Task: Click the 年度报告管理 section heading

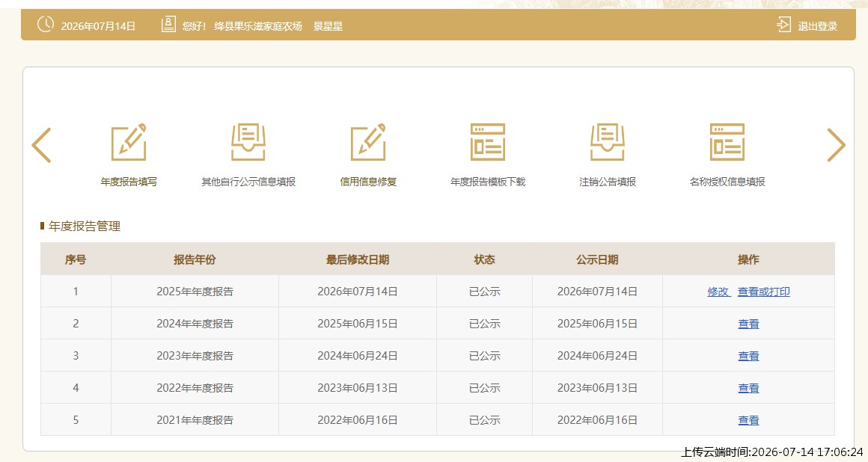Action: point(84,226)
